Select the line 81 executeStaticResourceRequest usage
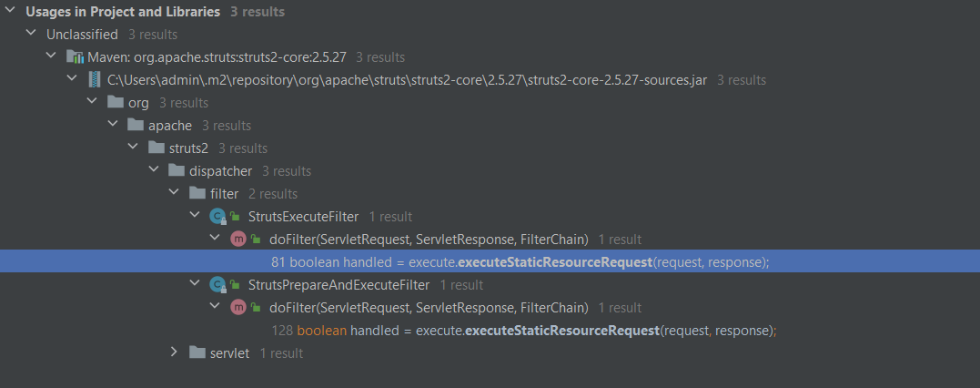This screenshot has width=980, height=388. point(490,262)
